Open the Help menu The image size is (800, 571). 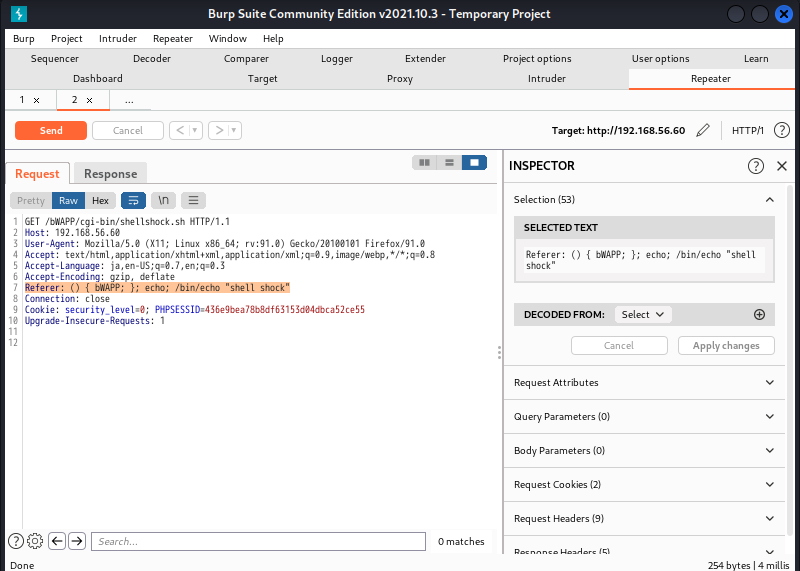(x=273, y=39)
